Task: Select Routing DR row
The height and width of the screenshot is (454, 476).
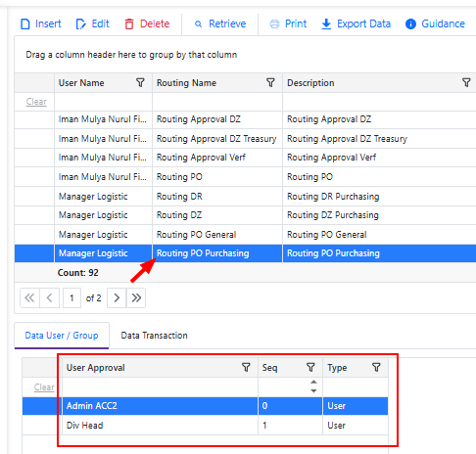Action: point(245,197)
